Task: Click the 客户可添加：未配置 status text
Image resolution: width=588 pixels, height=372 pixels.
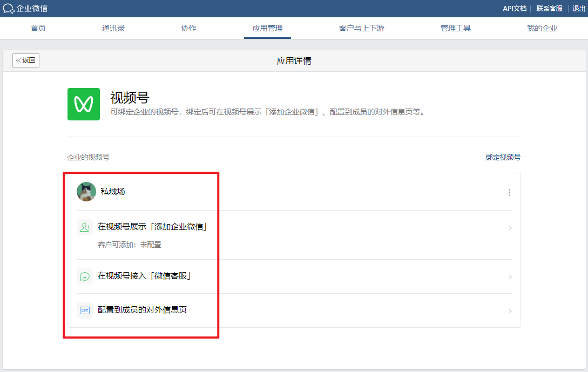Action: coord(130,245)
